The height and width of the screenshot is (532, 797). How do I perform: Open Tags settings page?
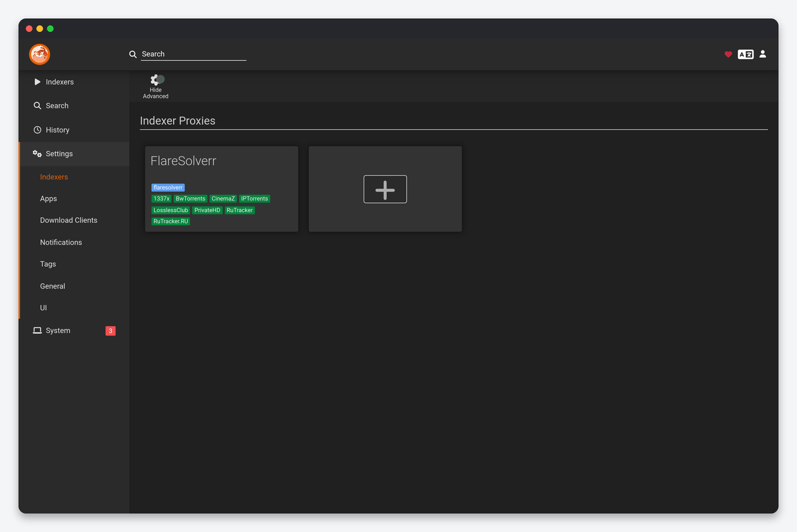coord(48,264)
